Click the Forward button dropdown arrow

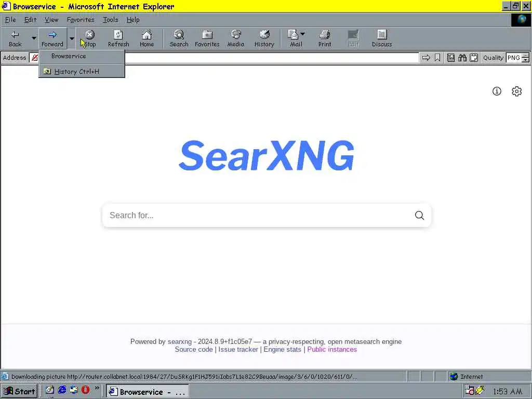point(72,38)
